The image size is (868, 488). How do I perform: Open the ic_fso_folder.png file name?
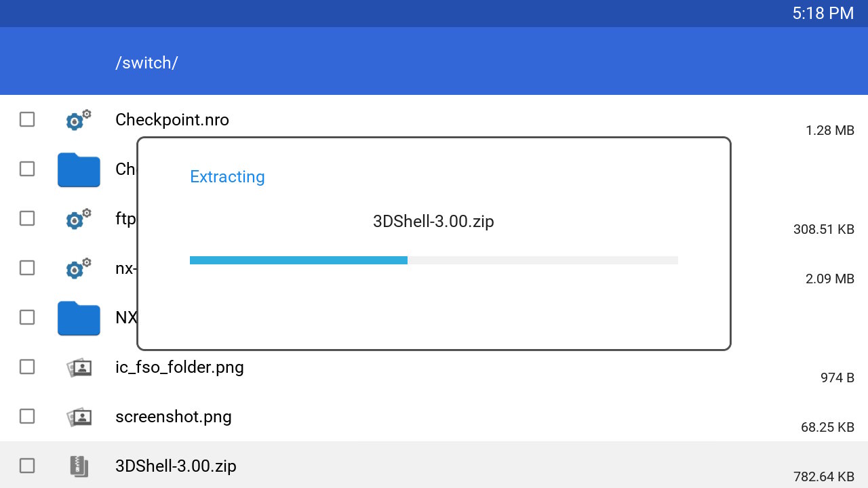[180, 367]
